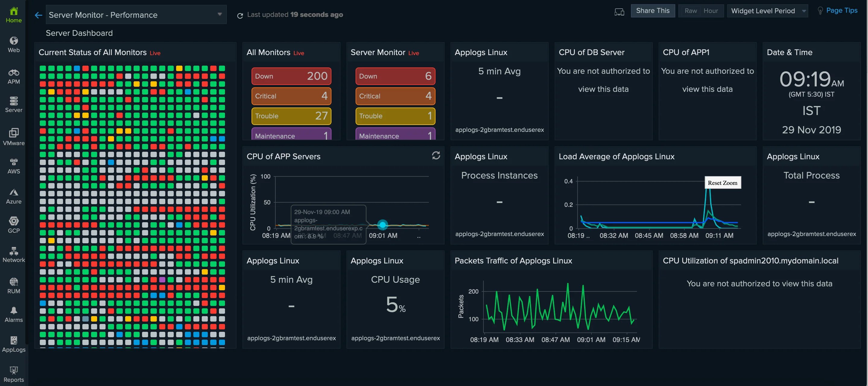The image size is (868, 386).
Task: Open the AWS monitoring section
Action: coord(14,166)
